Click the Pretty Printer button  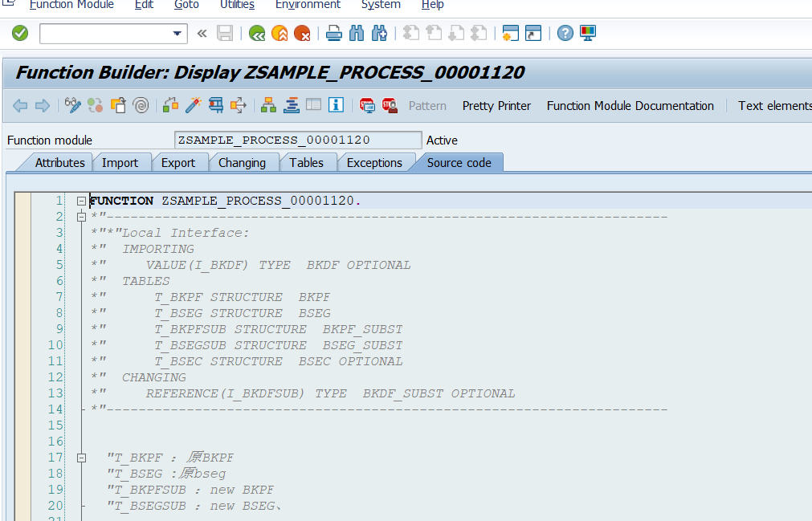496,105
